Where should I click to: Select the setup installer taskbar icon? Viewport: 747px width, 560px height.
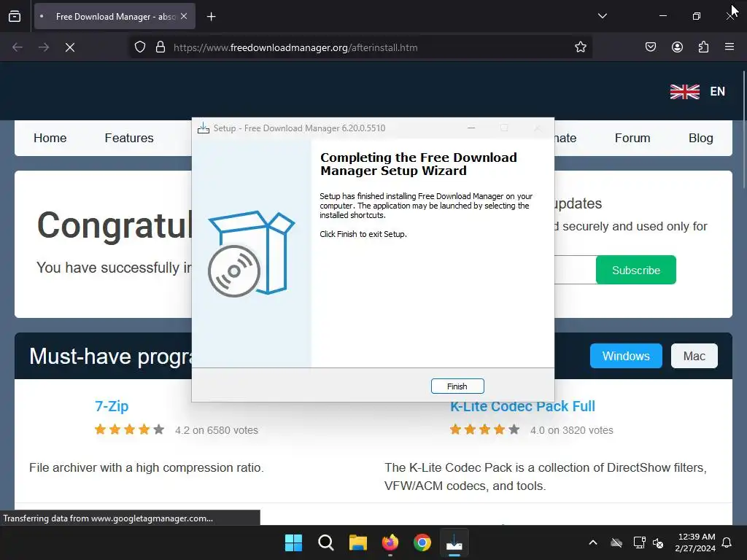(454, 542)
